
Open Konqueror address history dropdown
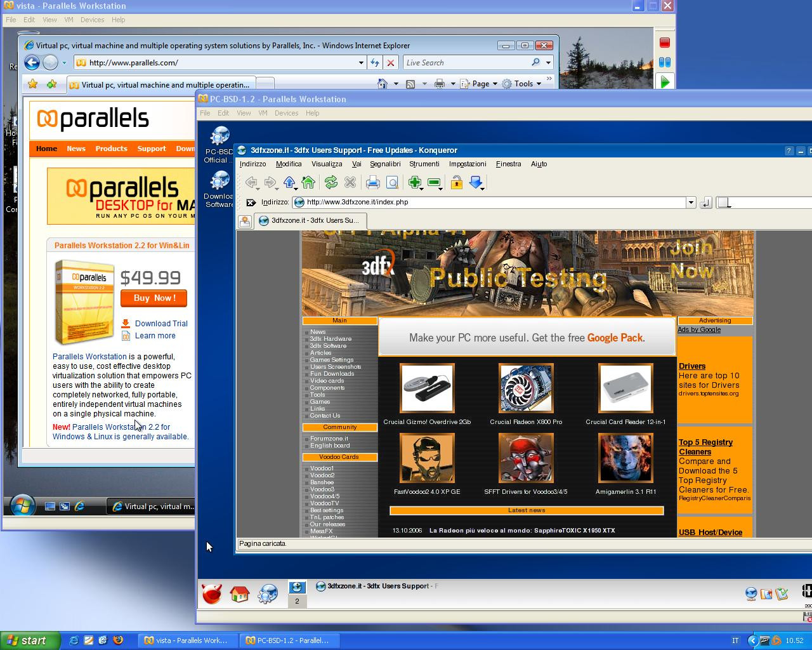691,202
